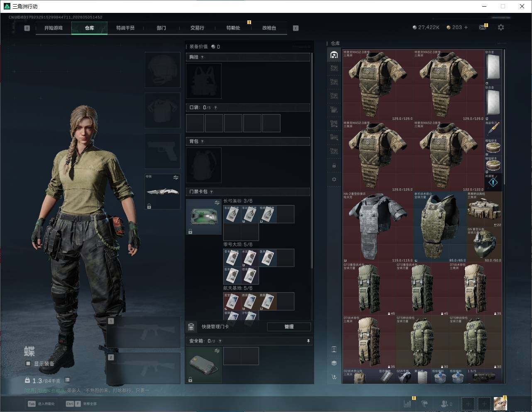Image resolution: width=532 pixels, height=412 pixels.
Task: Switch to the 改枪台 tab
Action: pyautogui.click(x=269, y=28)
